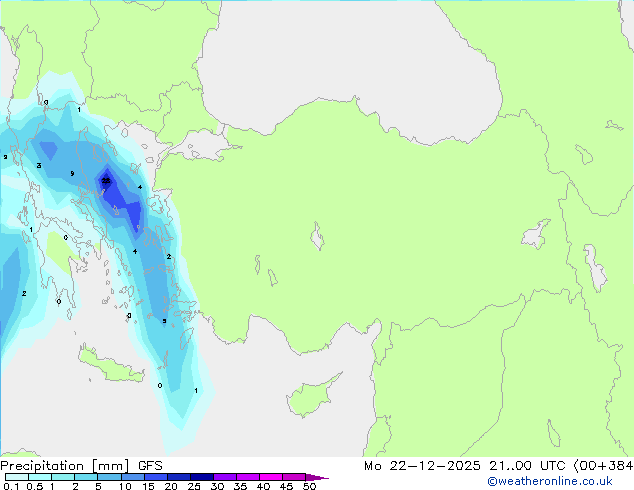Click the 0.1–0.5 mm legend color swatch
This screenshot has width=634, height=490.
17,477
